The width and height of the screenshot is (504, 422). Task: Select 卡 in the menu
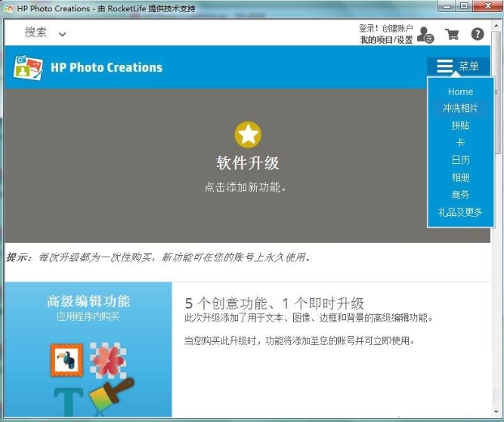460,143
